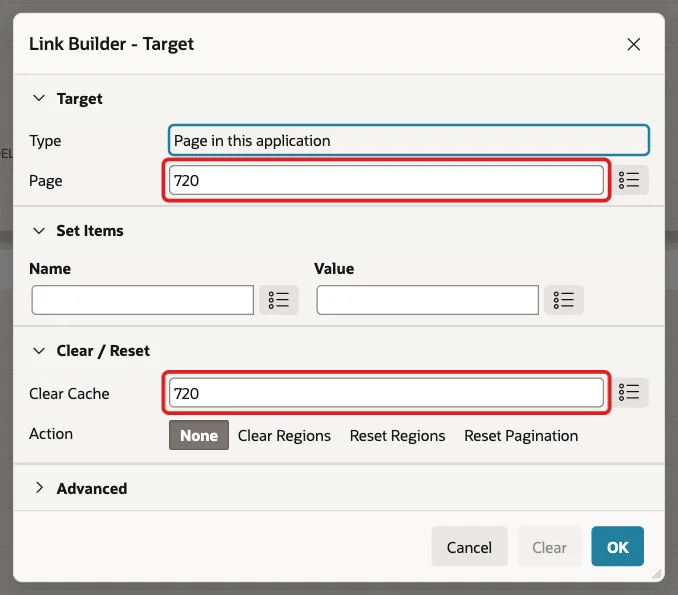Open the Clear Cache list-of-values icon

[x=629, y=392]
